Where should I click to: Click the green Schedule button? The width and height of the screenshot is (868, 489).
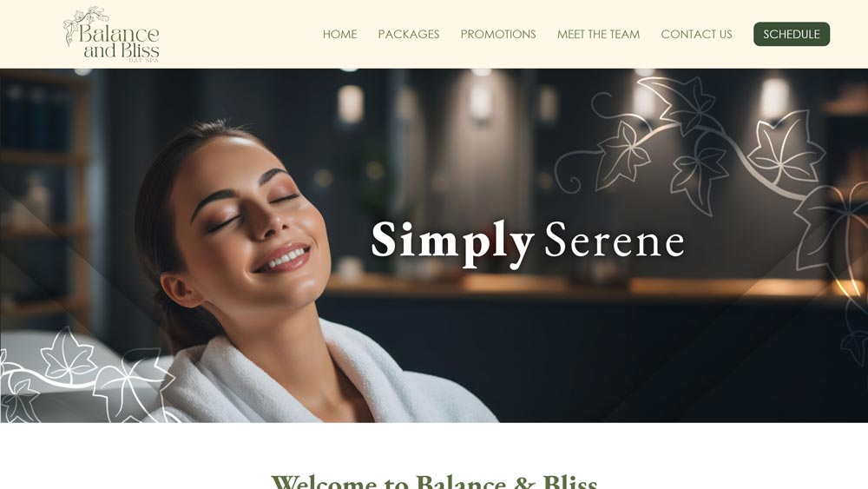(x=792, y=35)
